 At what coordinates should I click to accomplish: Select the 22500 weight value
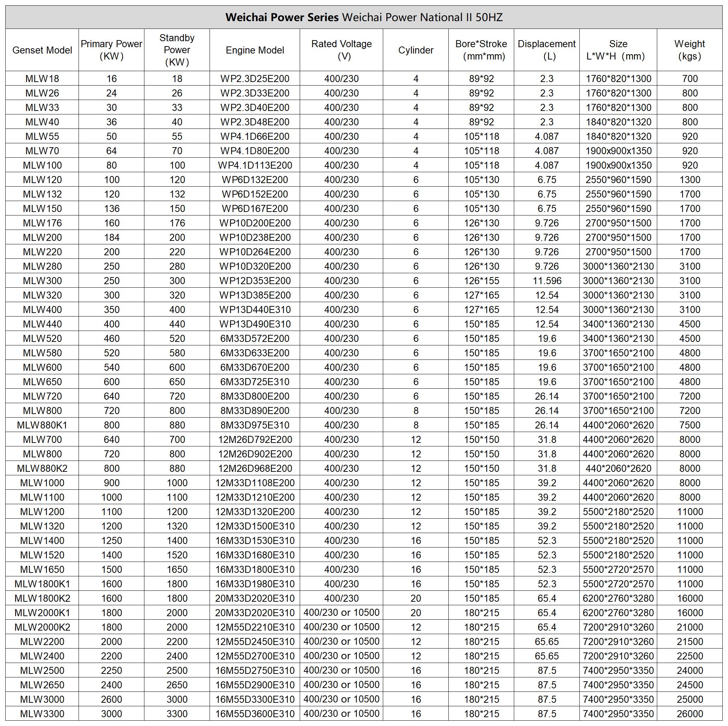point(690,656)
